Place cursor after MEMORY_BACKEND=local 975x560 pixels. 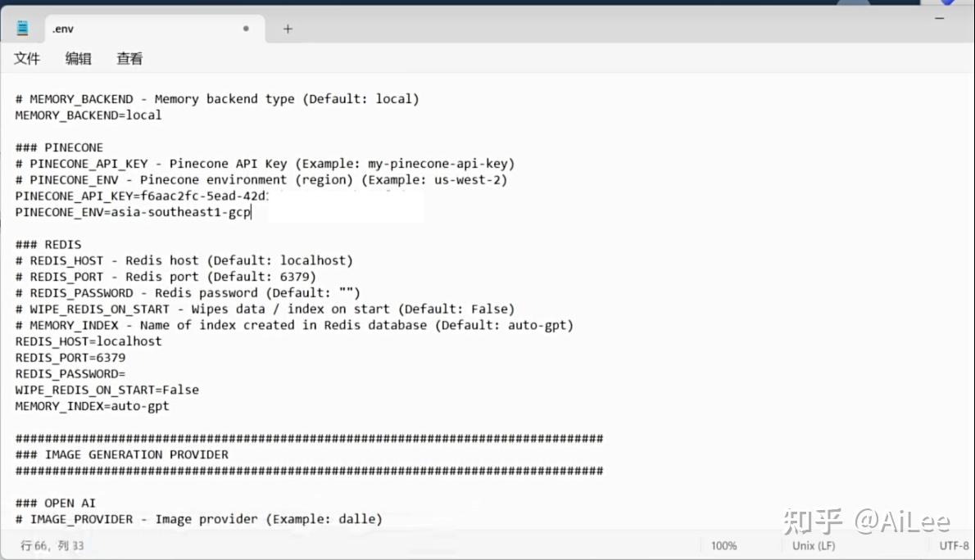click(x=162, y=115)
